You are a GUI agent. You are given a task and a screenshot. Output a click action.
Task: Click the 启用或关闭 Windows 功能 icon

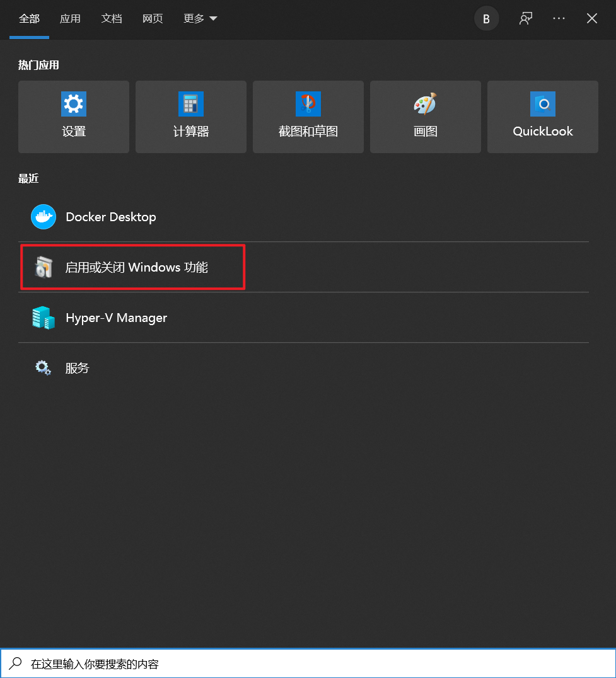pyautogui.click(x=44, y=267)
